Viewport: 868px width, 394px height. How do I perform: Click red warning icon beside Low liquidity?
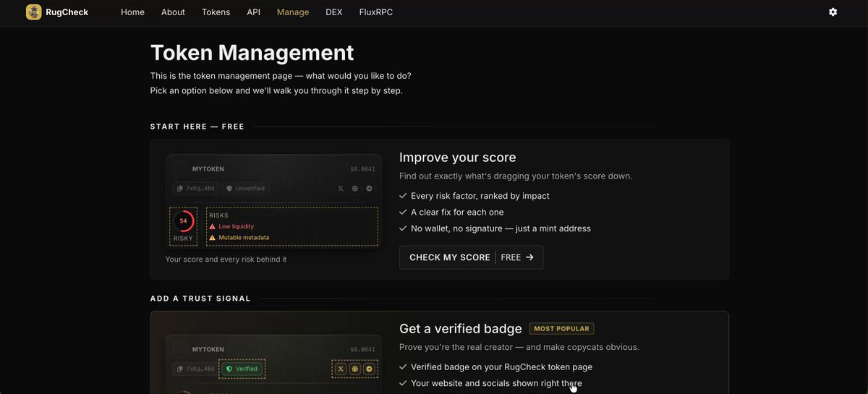pyautogui.click(x=213, y=226)
